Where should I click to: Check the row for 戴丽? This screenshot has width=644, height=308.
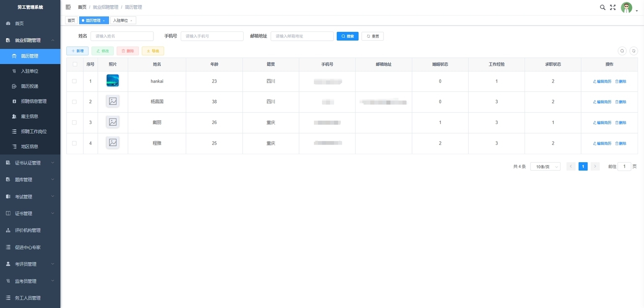click(x=75, y=122)
